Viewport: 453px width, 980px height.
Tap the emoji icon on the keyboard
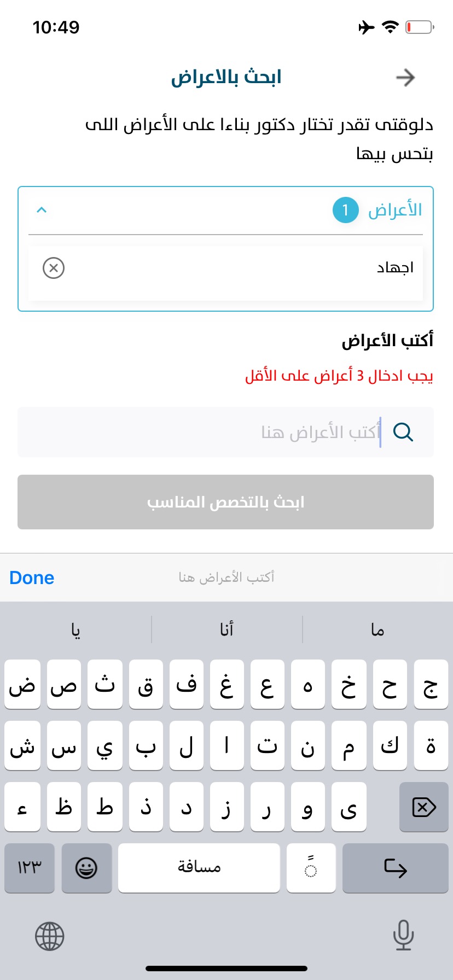pos(86,868)
